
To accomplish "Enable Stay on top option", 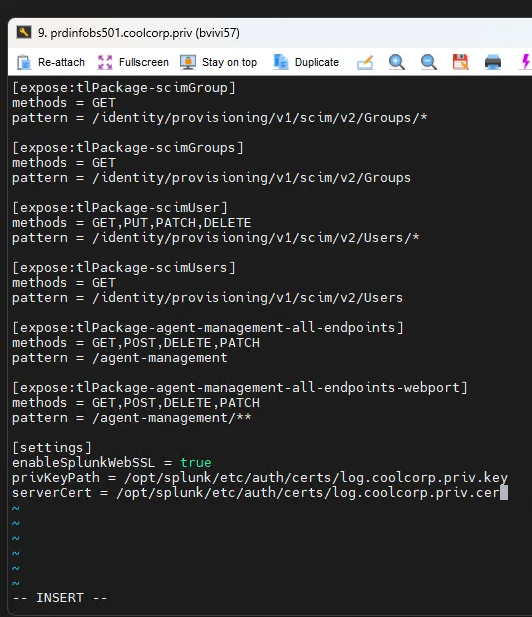I will tap(218, 62).
